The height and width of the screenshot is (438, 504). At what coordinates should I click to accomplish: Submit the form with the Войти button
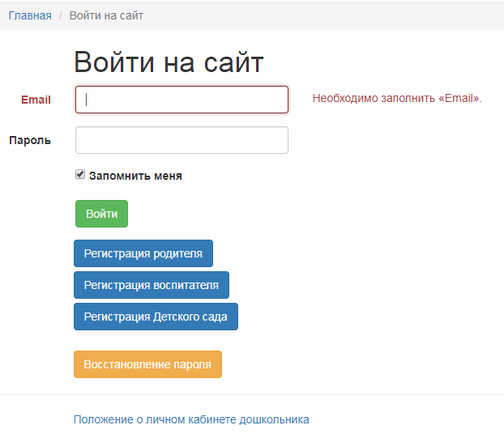(x=101, y=214)
